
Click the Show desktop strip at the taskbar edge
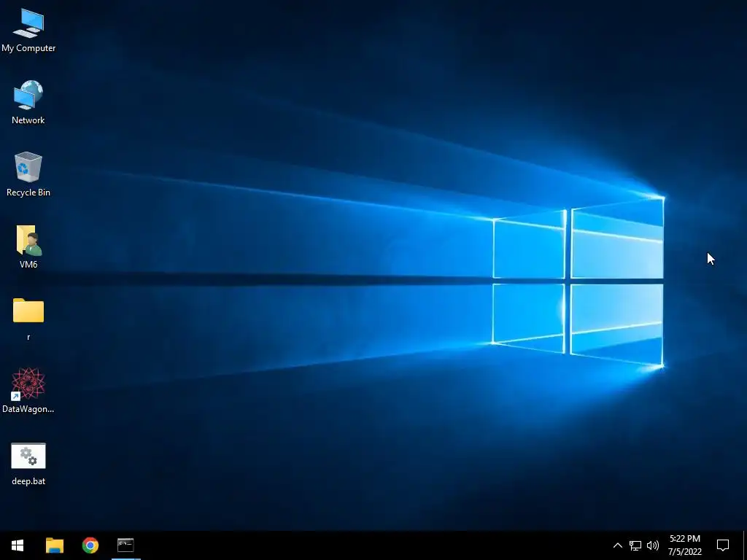coord(745,545)
